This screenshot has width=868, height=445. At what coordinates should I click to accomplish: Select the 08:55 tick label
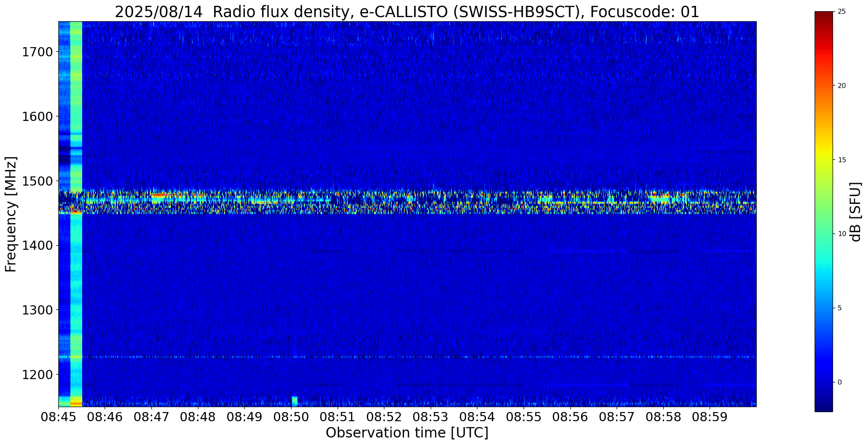coord(524,416)
